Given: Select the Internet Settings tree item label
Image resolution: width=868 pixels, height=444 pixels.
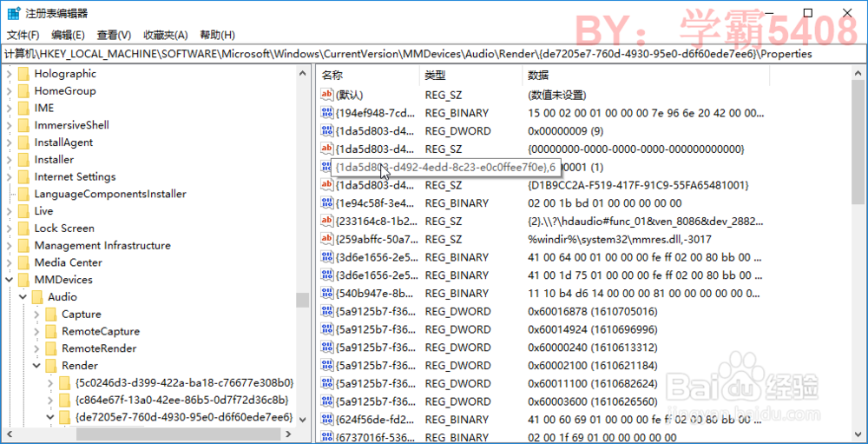Looking at the screenshot, I should click(75, 177).
